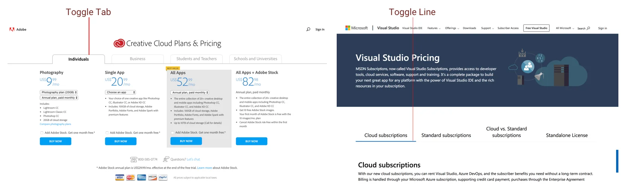Open the Compare photography plans link
This screenshot has height=195, width=644.
(x=55, y=124)
